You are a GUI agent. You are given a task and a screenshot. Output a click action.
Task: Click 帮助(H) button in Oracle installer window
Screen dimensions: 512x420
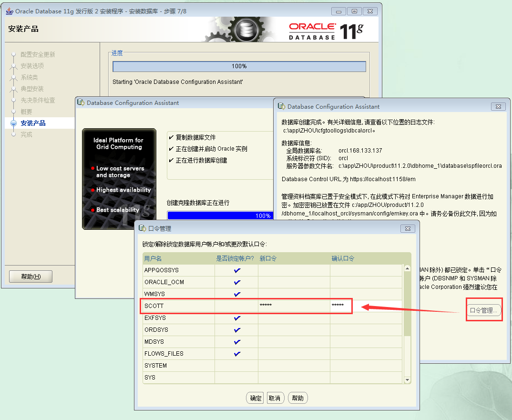click(31, 277)
